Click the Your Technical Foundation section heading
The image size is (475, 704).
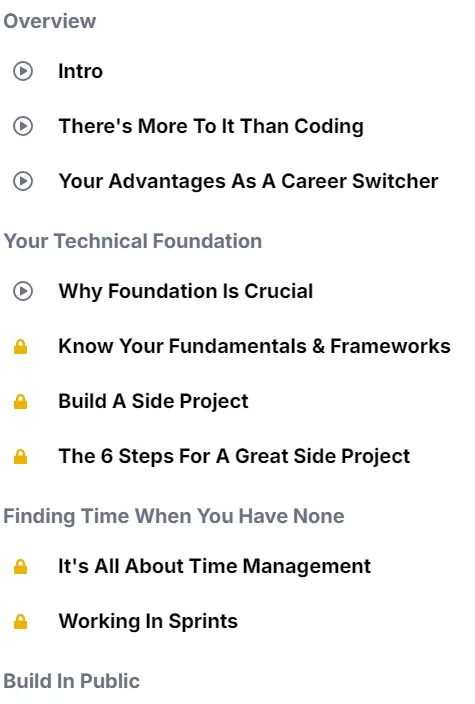pyautogui.click(x=133, y=241)
